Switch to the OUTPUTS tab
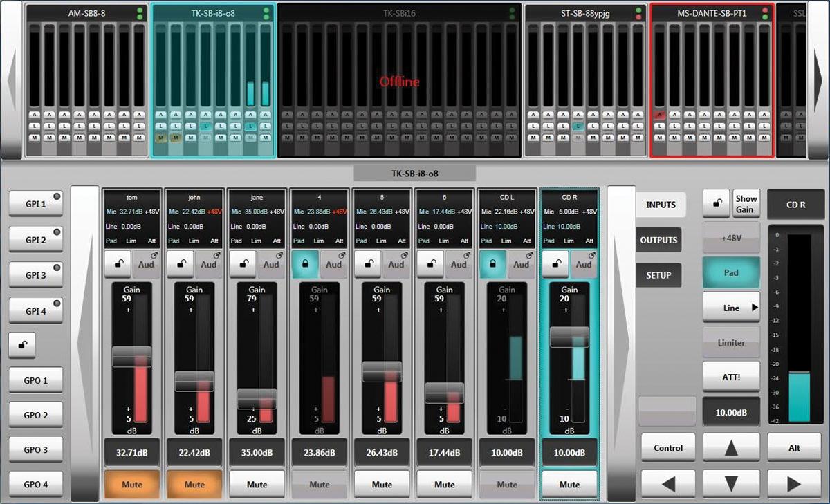This screenshot has height=504, width=830. tap(658, 240)
